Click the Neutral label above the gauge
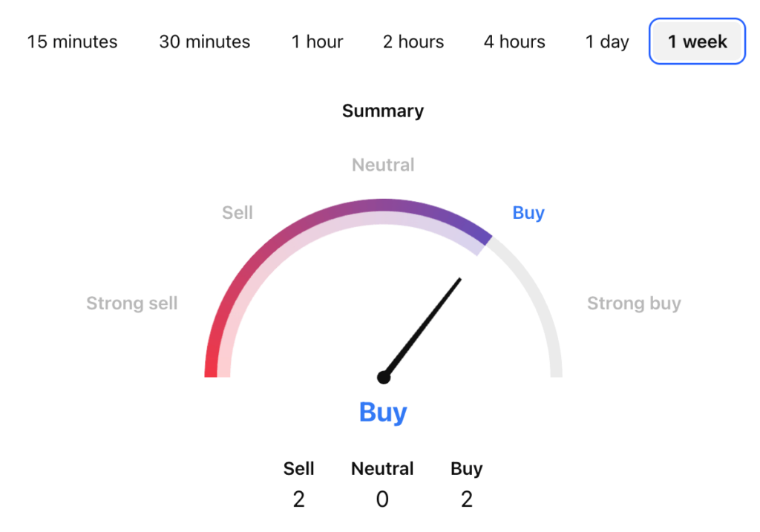This screenshot has width=760, height=532. click(382, 165)
